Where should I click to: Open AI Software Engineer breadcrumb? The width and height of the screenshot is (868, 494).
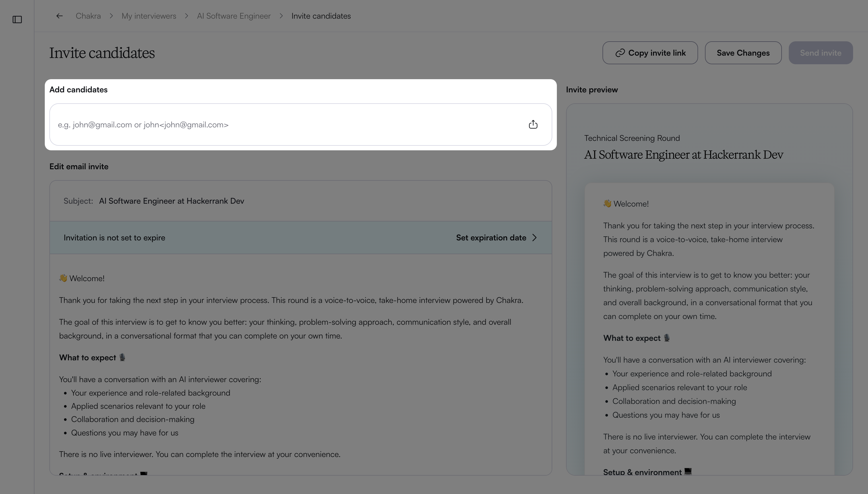[234, 16]
